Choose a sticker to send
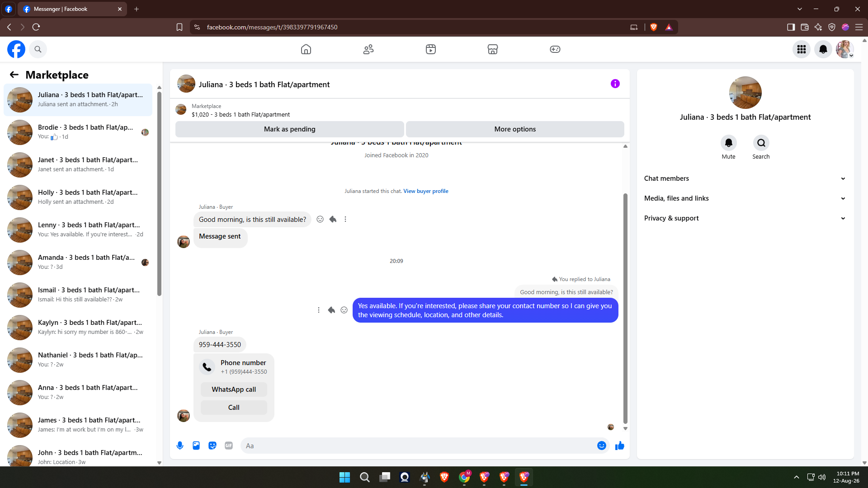Image resolution: width=868 pixels, height=488 pixels. pyautogui.click(x=212, y=446)
